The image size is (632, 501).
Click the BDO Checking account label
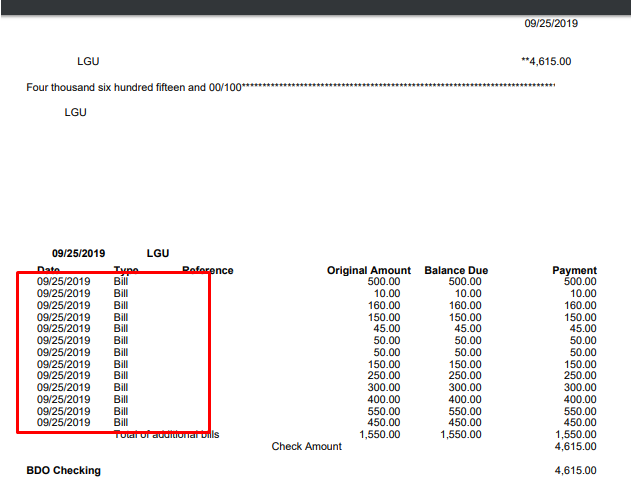[64, 470]
